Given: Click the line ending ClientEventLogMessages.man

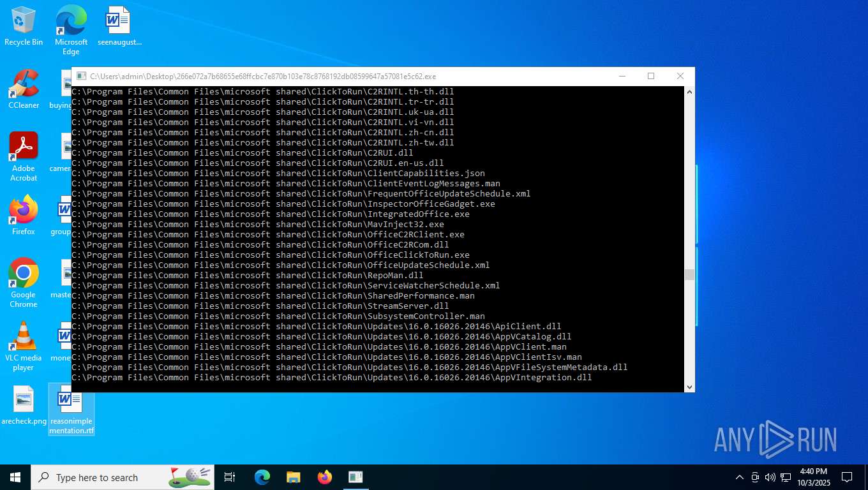Looking at the screenshot, I should (x=286, y=184).
